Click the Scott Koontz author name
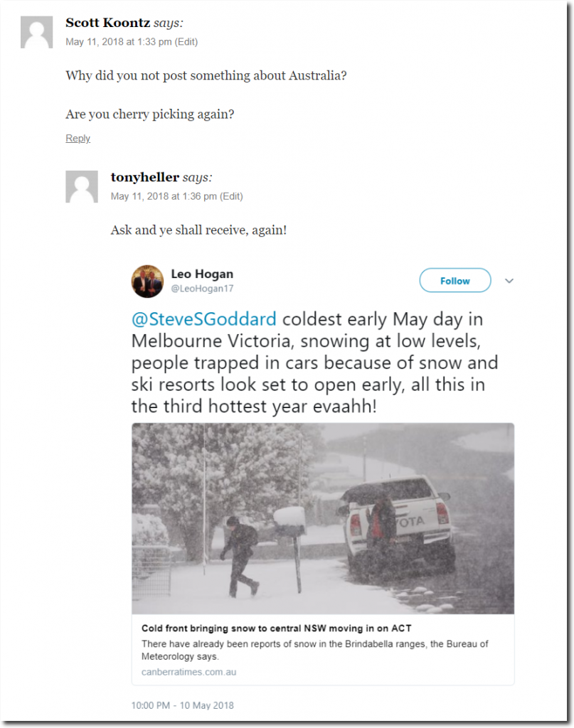Viewport: 574px width, 728px height. (107, 23)
